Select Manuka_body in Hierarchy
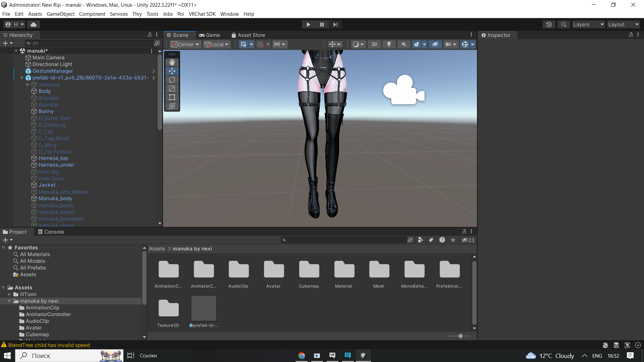 (x=55, y=198)
